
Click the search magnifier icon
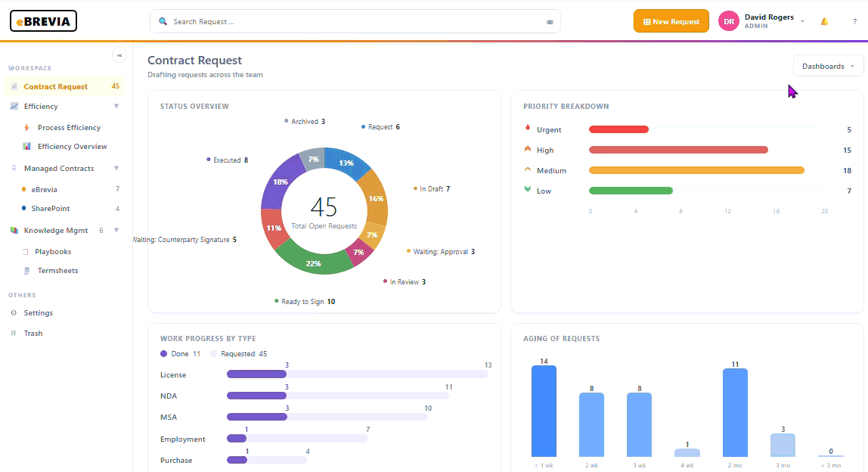(163, 21)
